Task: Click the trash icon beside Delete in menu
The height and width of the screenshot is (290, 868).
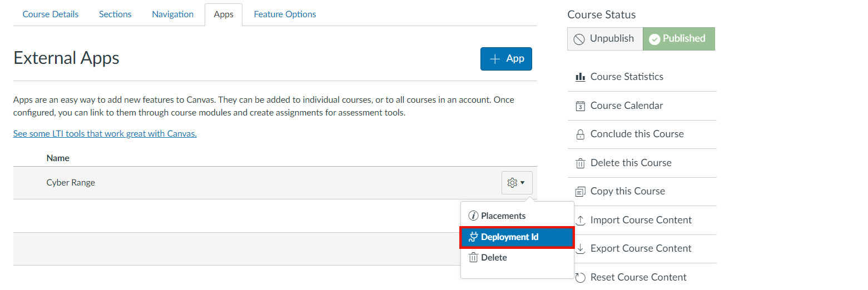Action: tap(473, 258)
